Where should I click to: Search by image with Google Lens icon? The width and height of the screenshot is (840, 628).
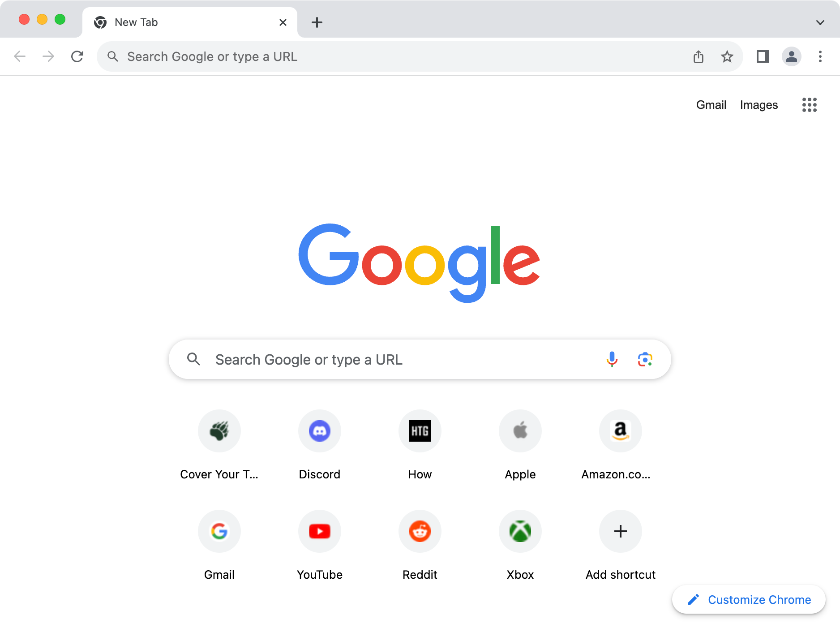tap(645, 359)
